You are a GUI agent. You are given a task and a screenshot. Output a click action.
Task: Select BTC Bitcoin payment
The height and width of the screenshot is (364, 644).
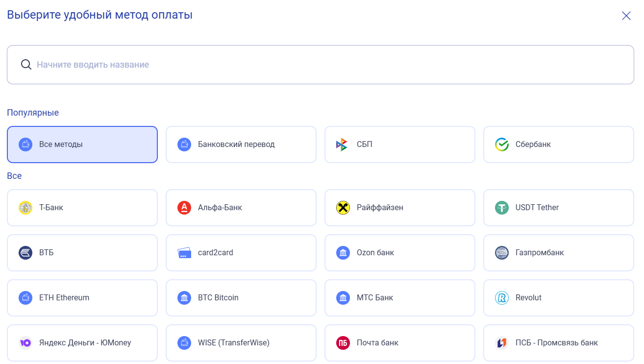241,298
